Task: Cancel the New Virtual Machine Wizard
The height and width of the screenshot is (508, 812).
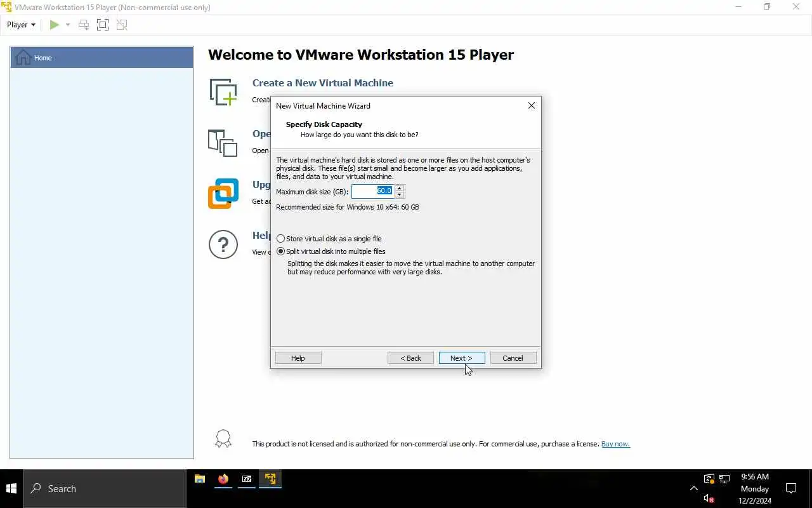Action: click(x=513, y=358)
